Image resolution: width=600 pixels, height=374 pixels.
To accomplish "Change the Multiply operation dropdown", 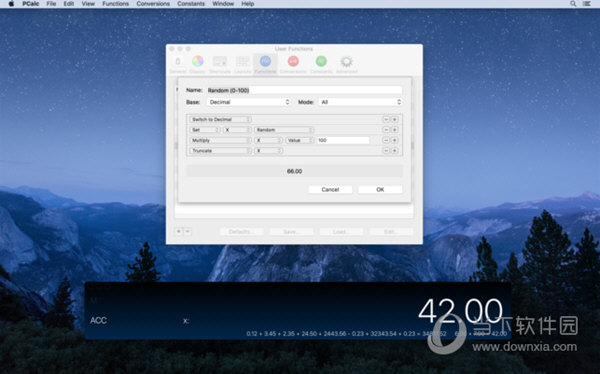I will tap(220, 140).
